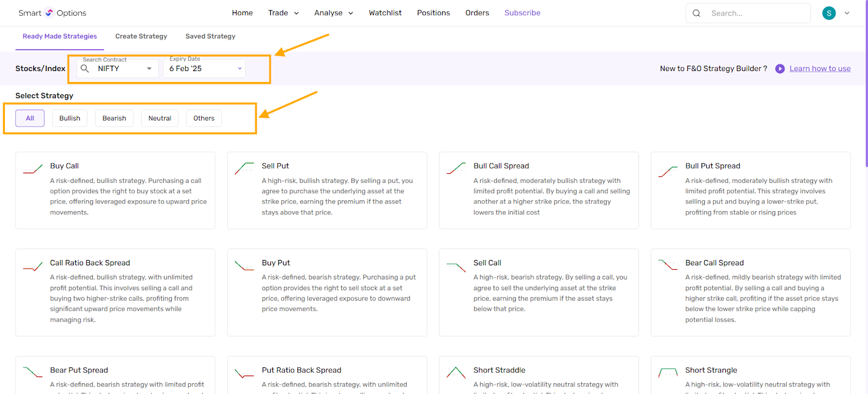The height and width of the screenshot is (394, 868).
Task: Click the top Search input field
Action: point(757,13)
